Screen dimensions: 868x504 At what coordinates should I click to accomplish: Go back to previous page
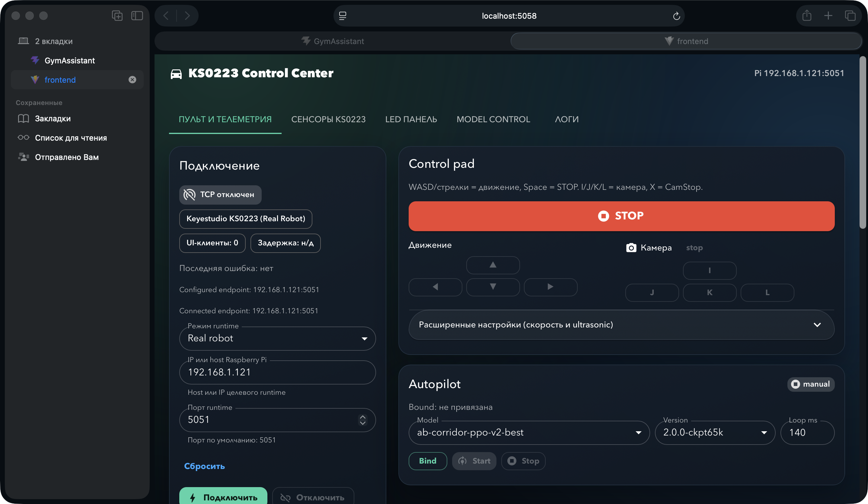[166, 15]
